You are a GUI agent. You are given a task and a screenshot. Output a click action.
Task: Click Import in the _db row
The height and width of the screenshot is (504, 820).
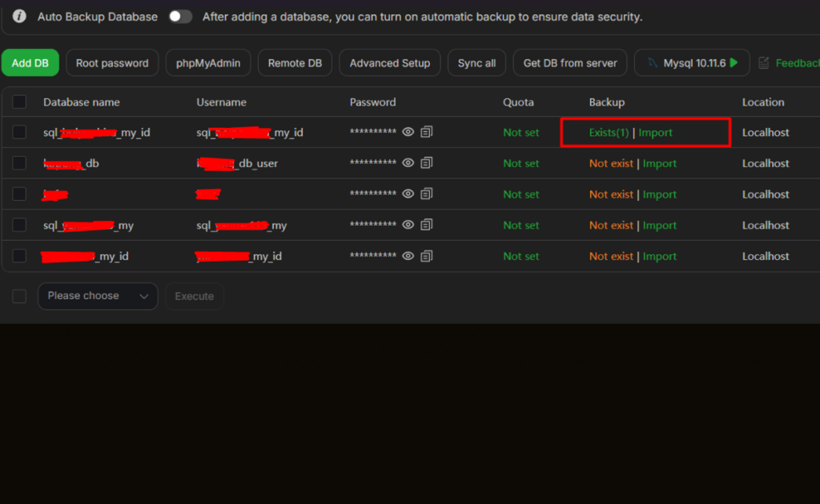point(660,163)
